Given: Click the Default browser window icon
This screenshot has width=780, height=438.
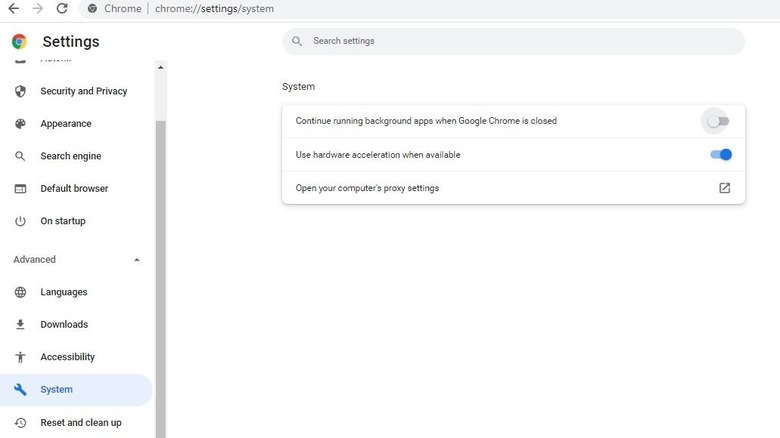Looking at the screenshot, I should [20, 189].
